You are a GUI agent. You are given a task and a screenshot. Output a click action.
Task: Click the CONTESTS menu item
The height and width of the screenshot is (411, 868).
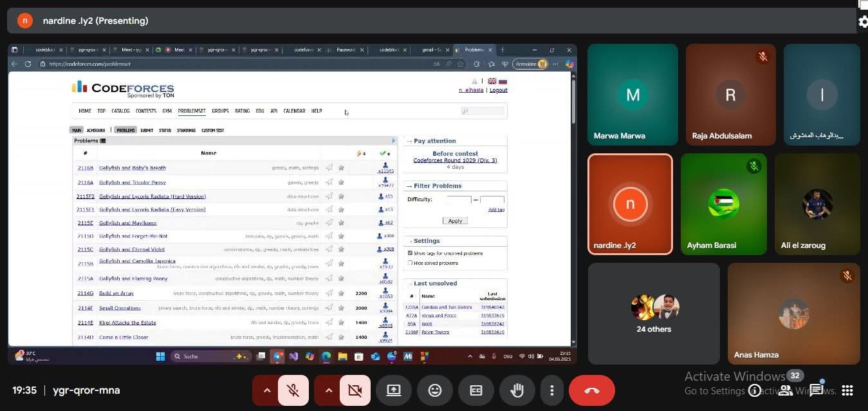pyautogui.click(x=146, y=111)
